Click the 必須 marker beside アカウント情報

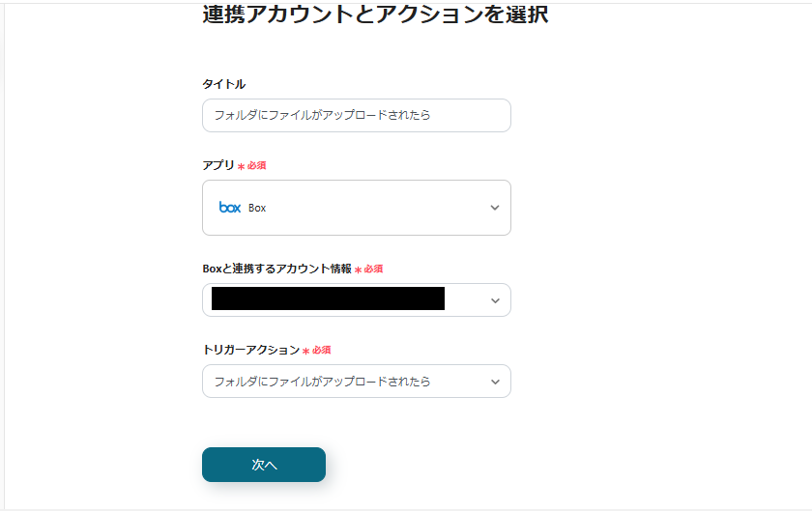click(374, 270)
